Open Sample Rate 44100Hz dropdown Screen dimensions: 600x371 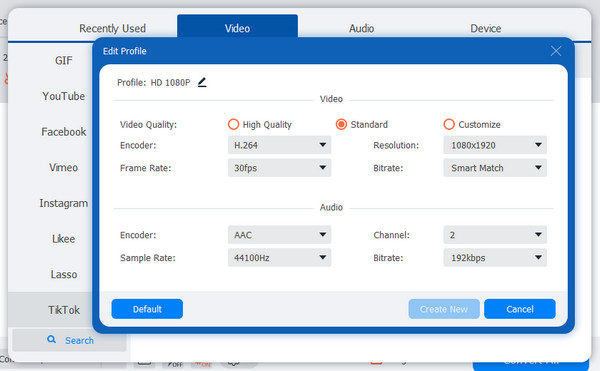[x=279, y=257]
